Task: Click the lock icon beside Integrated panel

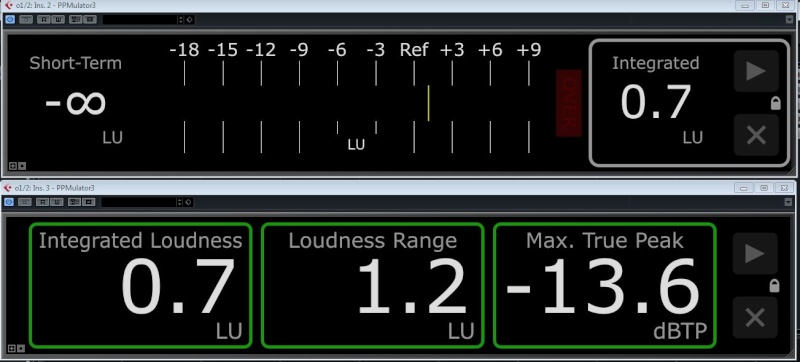Action: (x=775, y=104)
